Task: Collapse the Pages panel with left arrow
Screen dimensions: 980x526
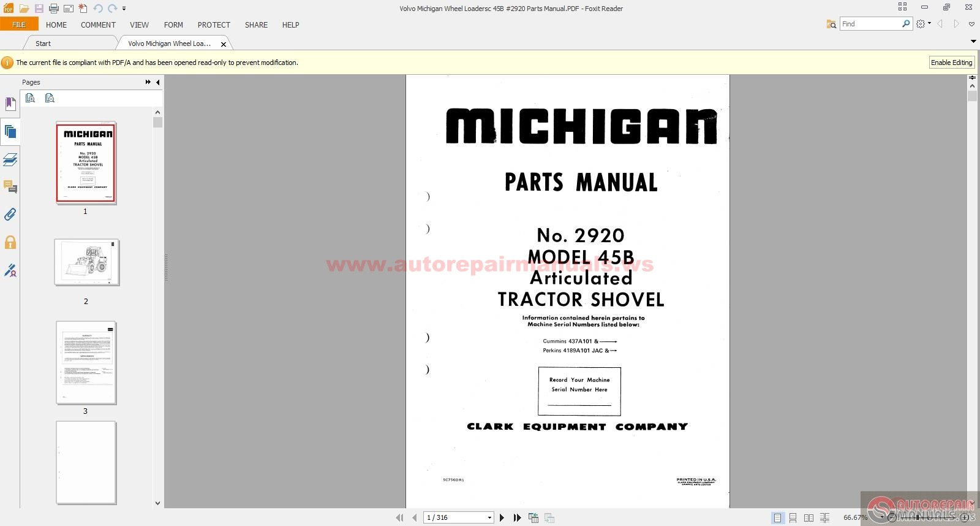Action: coord(158,82)
